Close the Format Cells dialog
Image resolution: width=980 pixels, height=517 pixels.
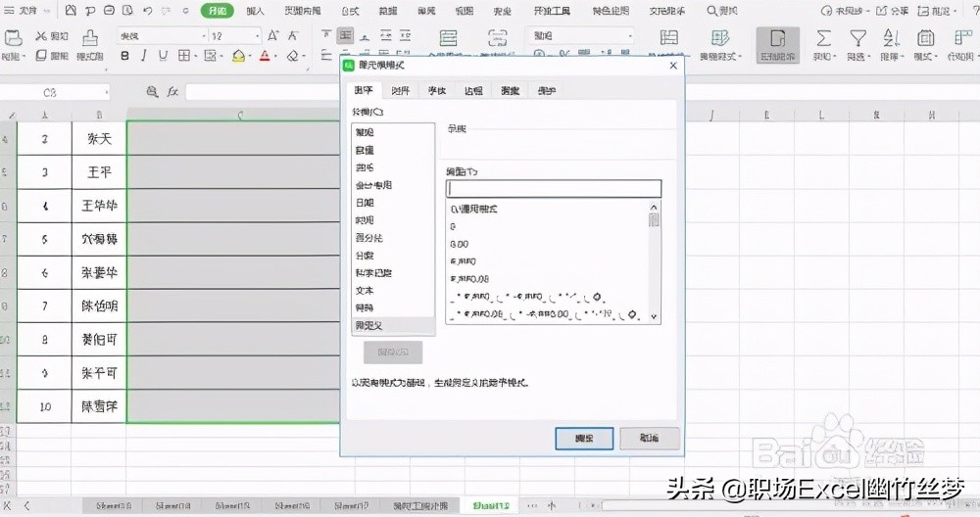coord(673,66)
